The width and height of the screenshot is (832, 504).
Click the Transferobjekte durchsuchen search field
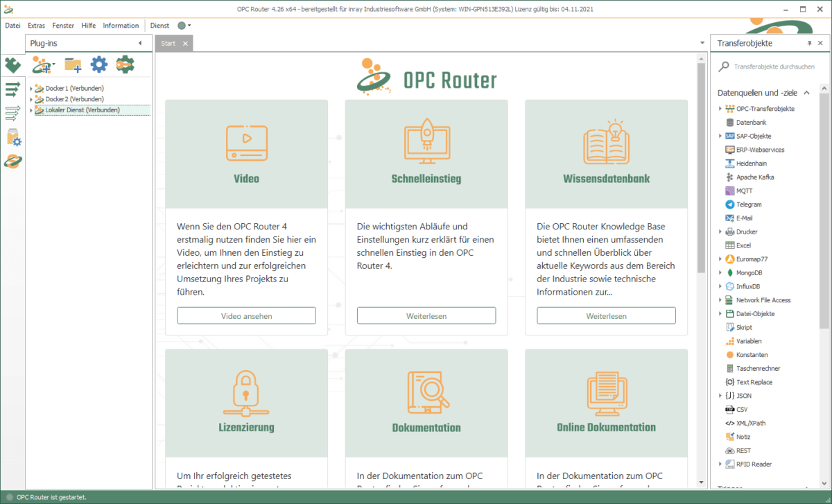coord(770,67)
